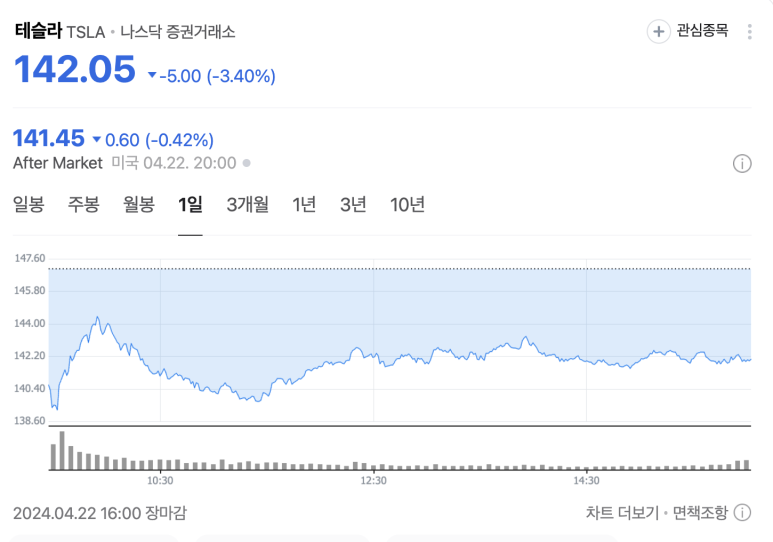Open the 면책조항 link

point(700,513)
